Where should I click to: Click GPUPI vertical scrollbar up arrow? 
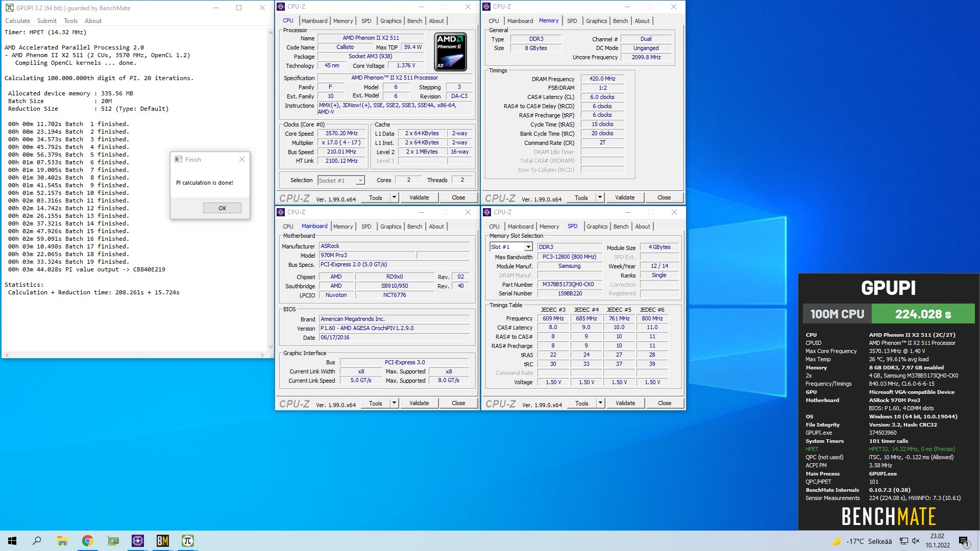coord(271,32)
